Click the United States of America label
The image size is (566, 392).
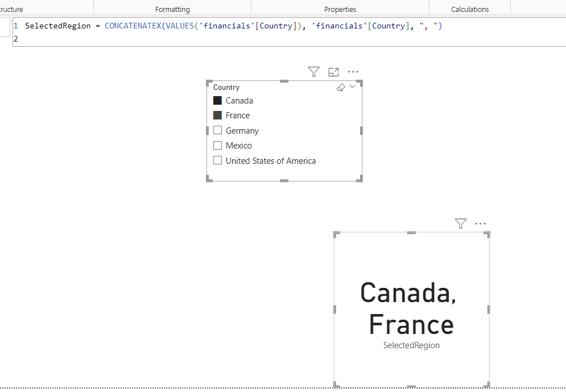point(271,160)
